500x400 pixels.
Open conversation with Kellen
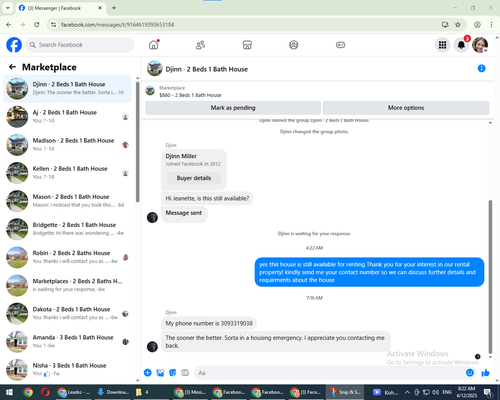[68, 173]
